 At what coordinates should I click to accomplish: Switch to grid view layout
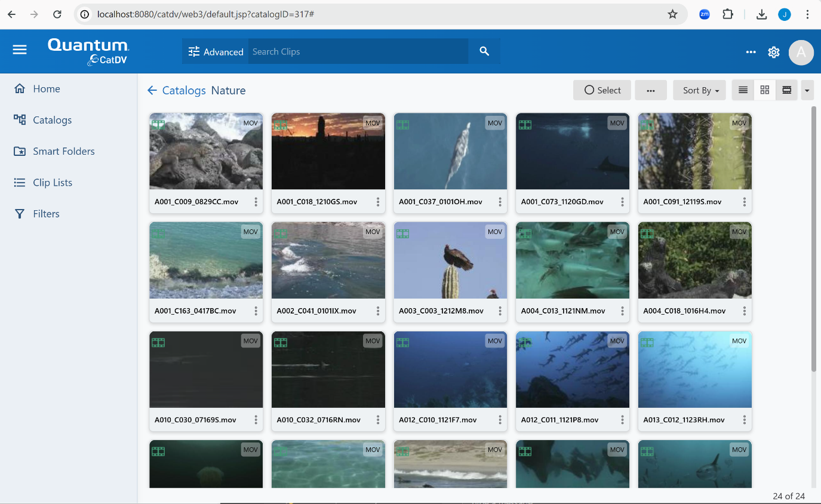(x=765, y=90)
